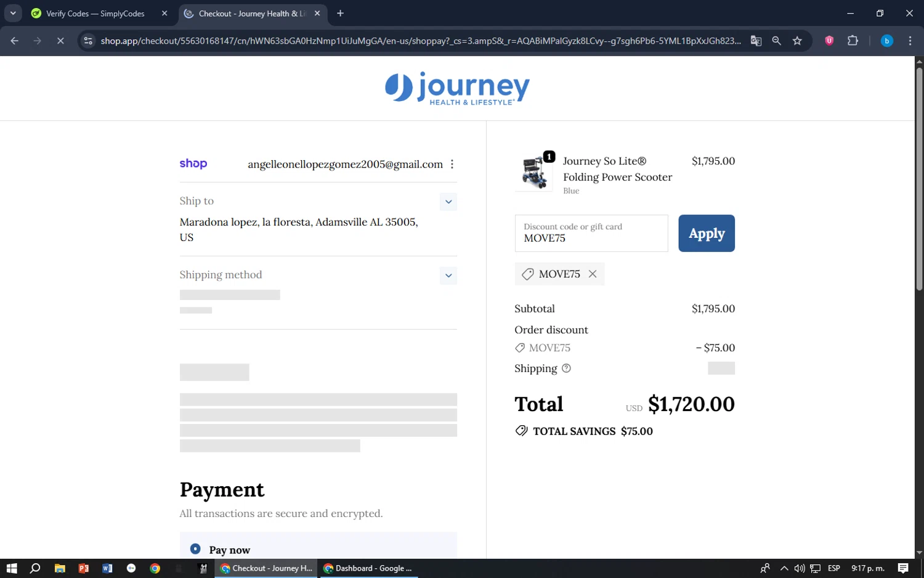View site information icon in address bar
The image size is (924, 578).
tap(88, 41)
